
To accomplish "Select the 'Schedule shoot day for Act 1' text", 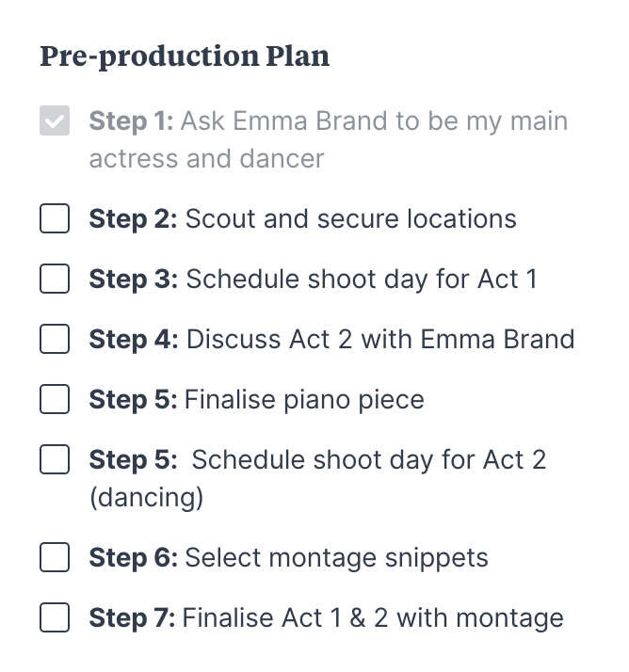I will click(362, 280).
